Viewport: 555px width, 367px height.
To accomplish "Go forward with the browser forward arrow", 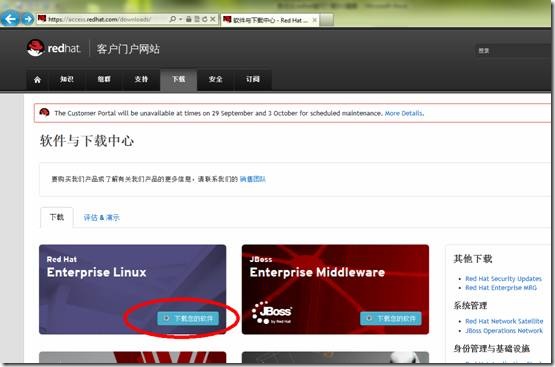I will 27,19.
